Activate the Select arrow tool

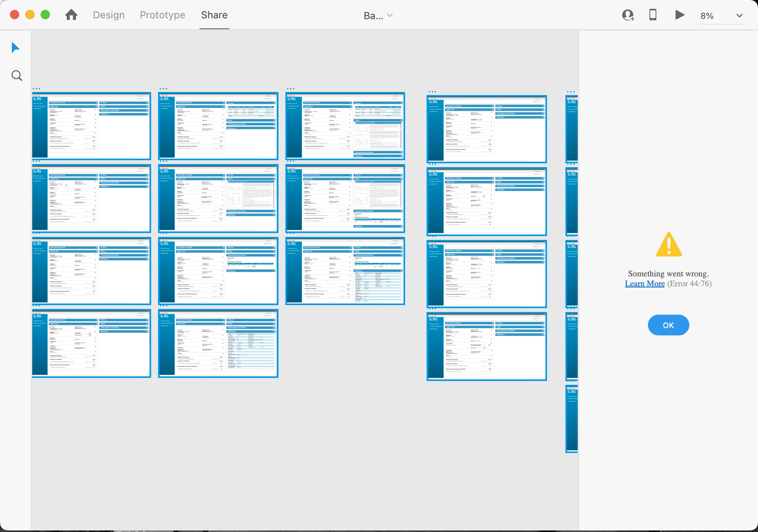pos(15,48)
